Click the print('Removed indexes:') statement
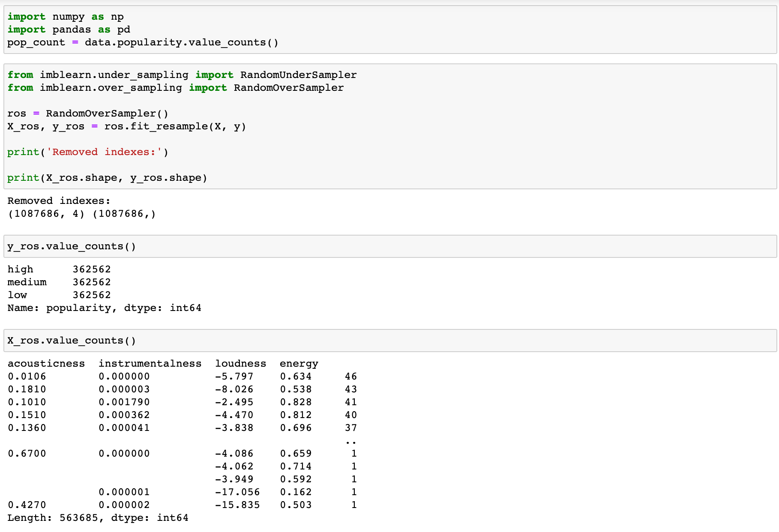This screenshot has height=532, width=779. [87, 152]
